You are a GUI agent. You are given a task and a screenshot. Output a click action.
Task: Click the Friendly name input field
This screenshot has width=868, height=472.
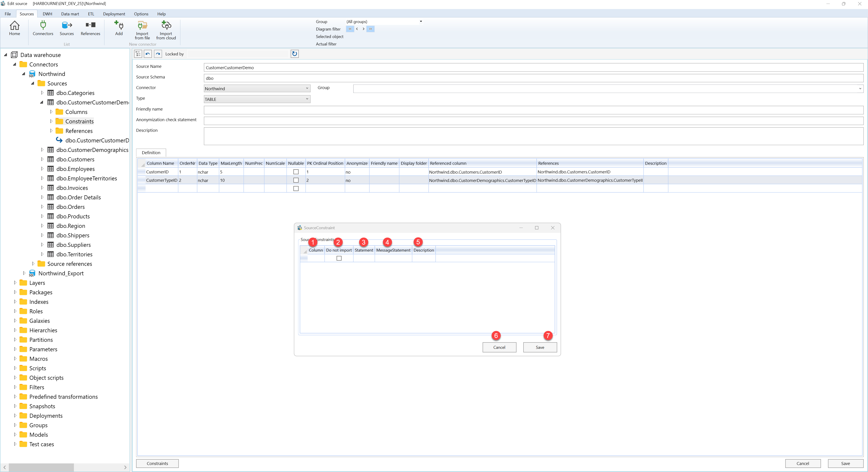[533, 110]
